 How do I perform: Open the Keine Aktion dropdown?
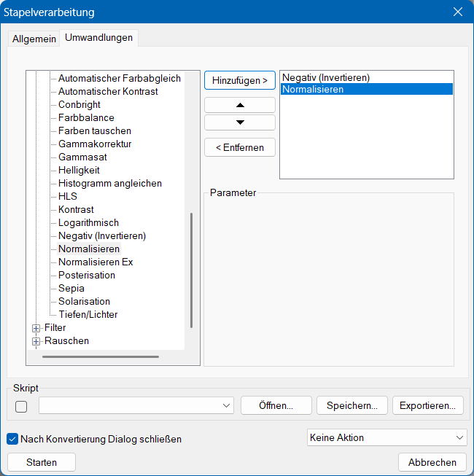click(387, 437)
